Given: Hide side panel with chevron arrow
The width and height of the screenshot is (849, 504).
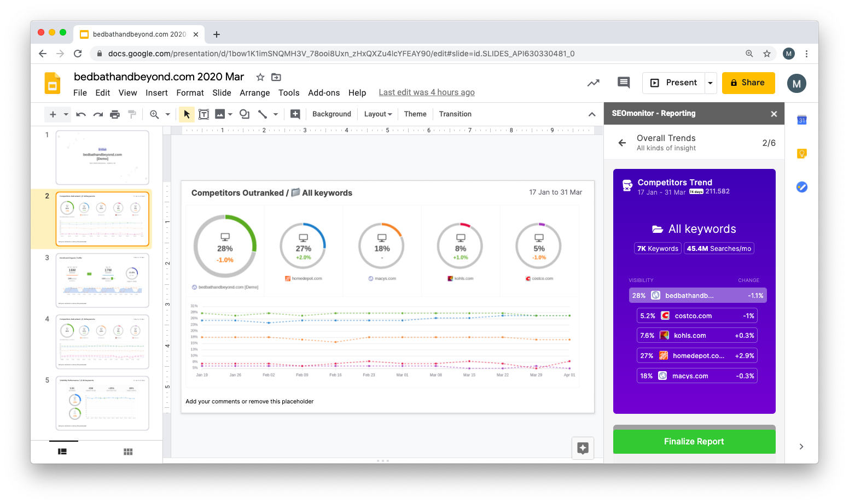Looking at the screenshot, I should point(801,447).
